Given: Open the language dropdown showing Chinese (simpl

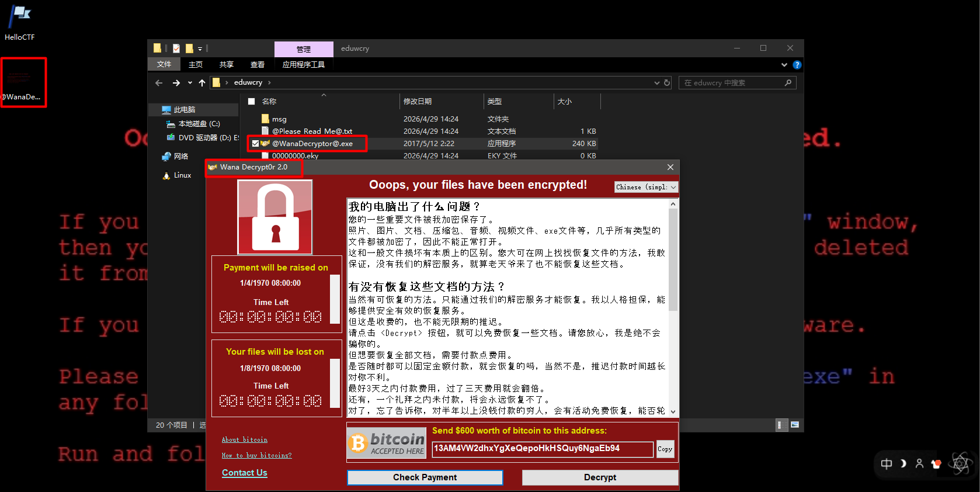Looking at the screenshot, I should coord(646,187).
